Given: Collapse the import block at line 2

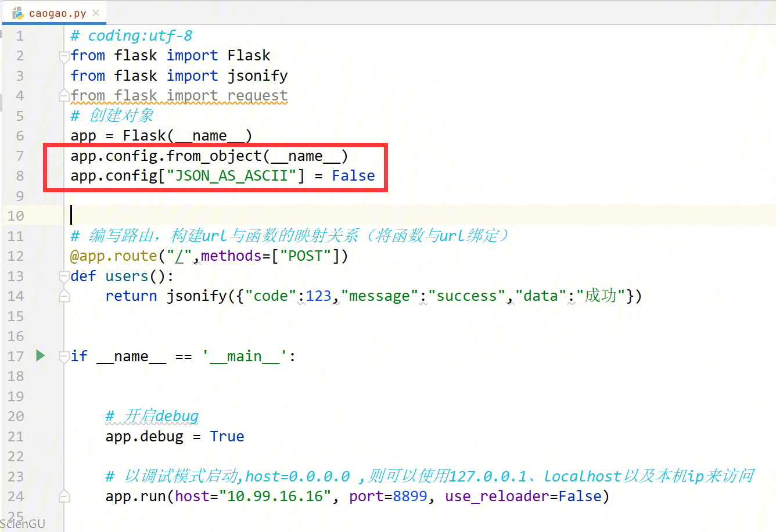Looking at the screenshot, I should coord(64,56).
